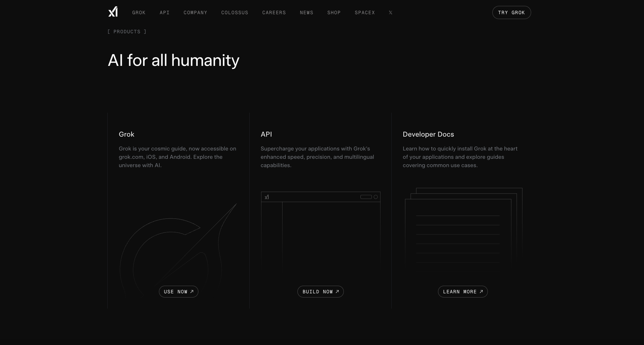
Task: Click the Use Now button
Action: click(x=179, y=292)
